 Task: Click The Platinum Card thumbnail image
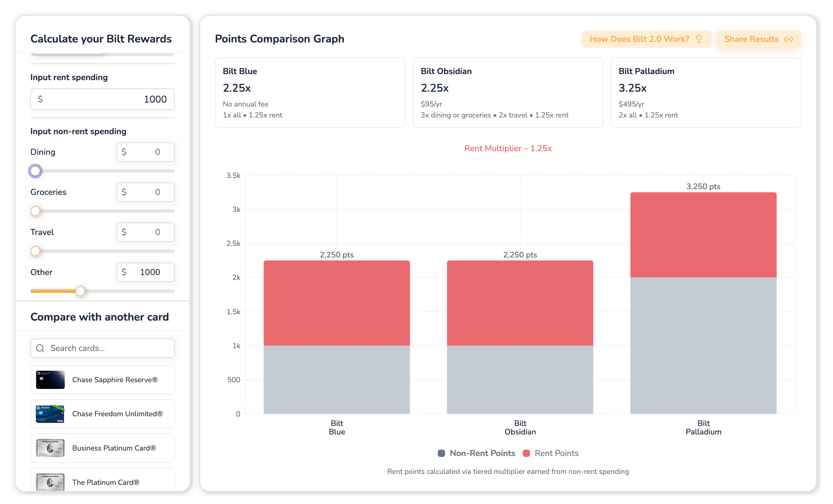pyautogui.click(x=50, y=482)
